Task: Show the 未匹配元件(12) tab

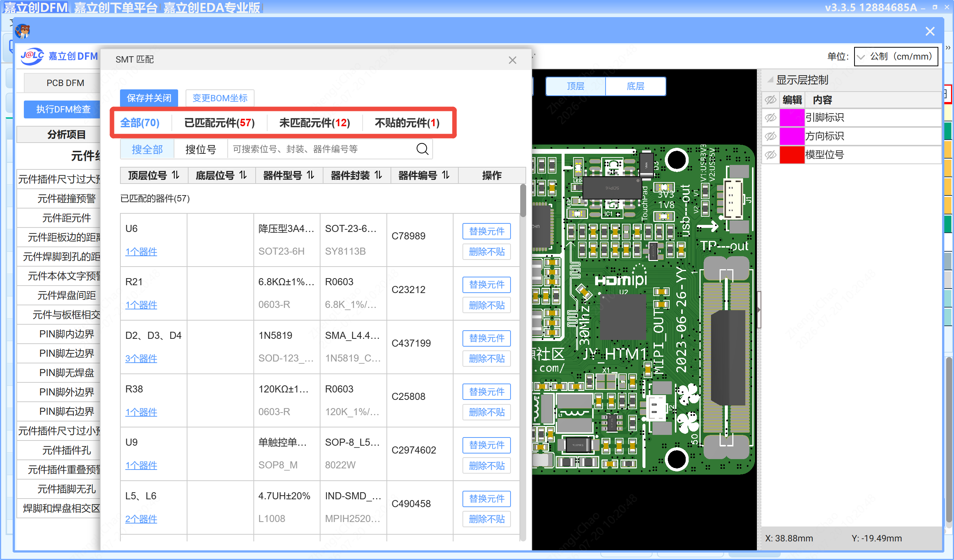Action: 315,123
